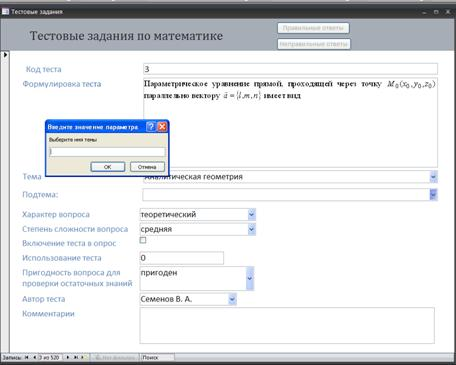Open help in the parameter dialog
This screenshot has width=456, height=365.
151,127
